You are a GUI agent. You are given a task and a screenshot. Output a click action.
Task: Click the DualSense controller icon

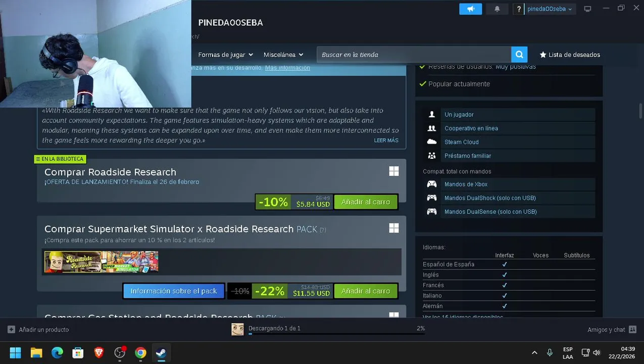[x=431, y=212]
